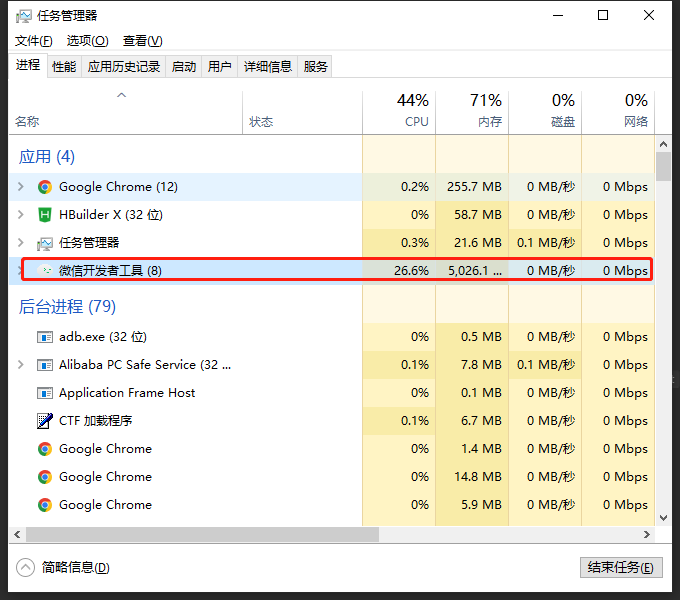Image resolution: width=680 pixels, height=600 pixels.
Task: Switch to the 性能 tab
Action: click(x=64, y=66)
